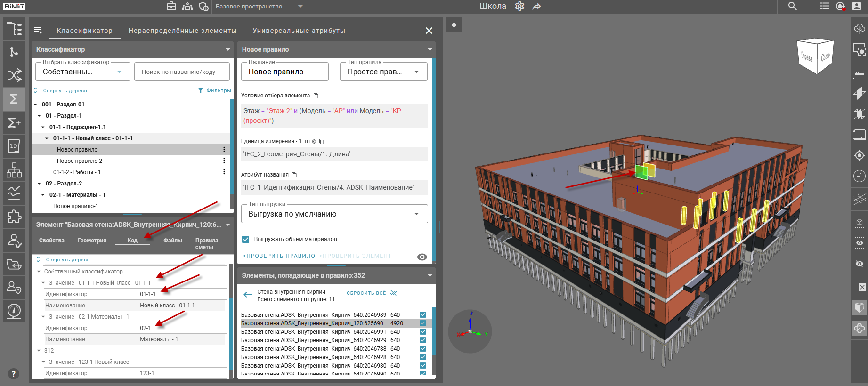Image resolution: width=868 pixels, height=386 pixels.
Task: Open the search magnifier in top bar
Action: [793, 6]
